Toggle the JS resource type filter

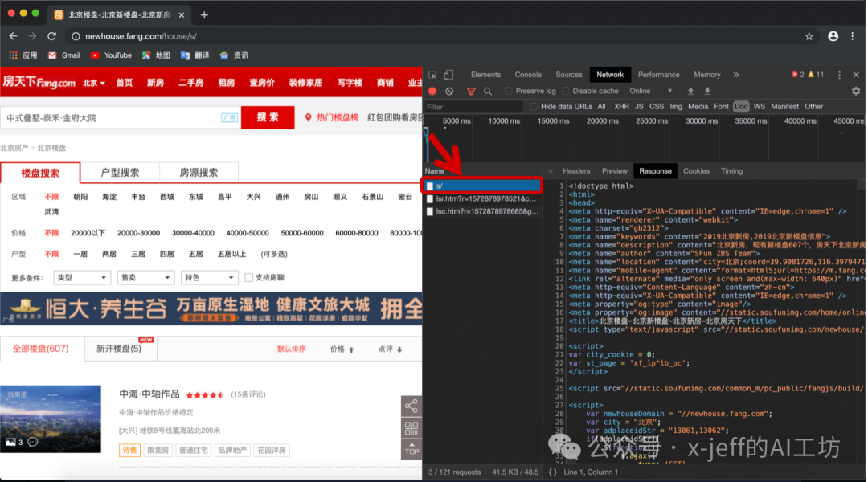[x=639, y=107]
